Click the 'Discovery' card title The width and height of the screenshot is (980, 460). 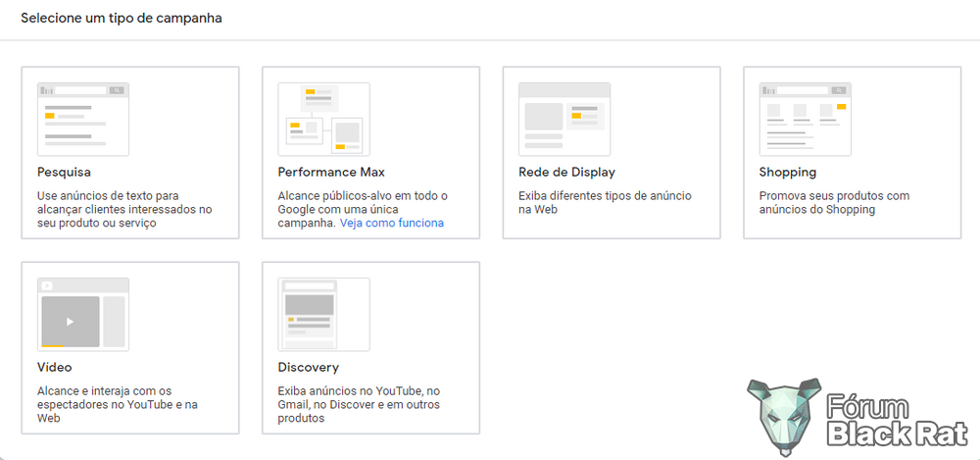(308, 368)
